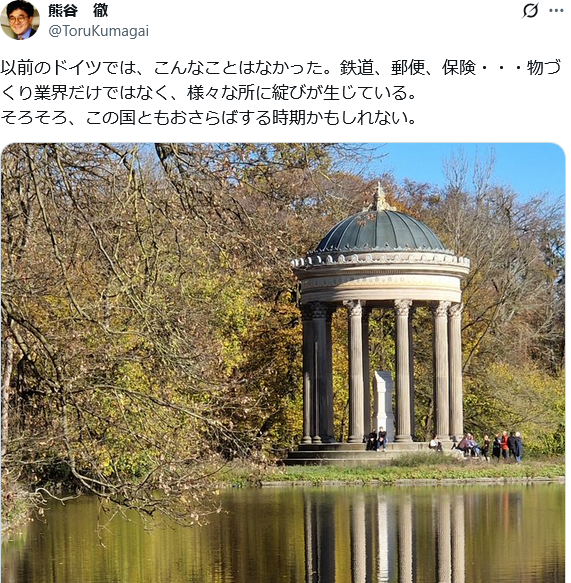This screenshot has height=583, width=571.
Task: Open the 熊谷 徹 display name profile link
Action: pos(78,10)
